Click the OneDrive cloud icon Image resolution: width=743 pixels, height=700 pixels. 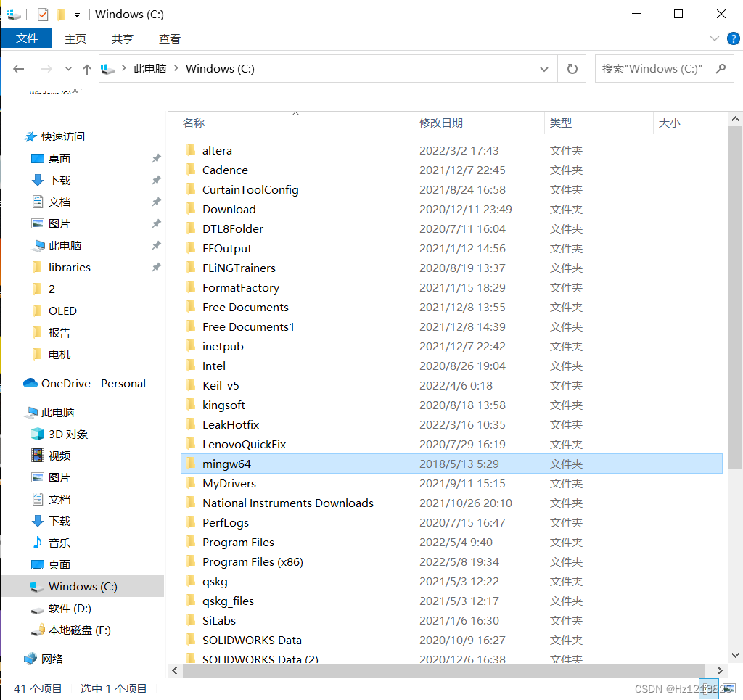pyautogui.click(x=30, y=383)
